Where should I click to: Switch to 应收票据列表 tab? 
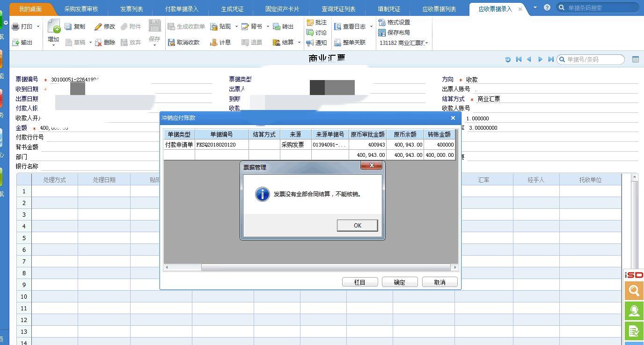click(439, 9)
